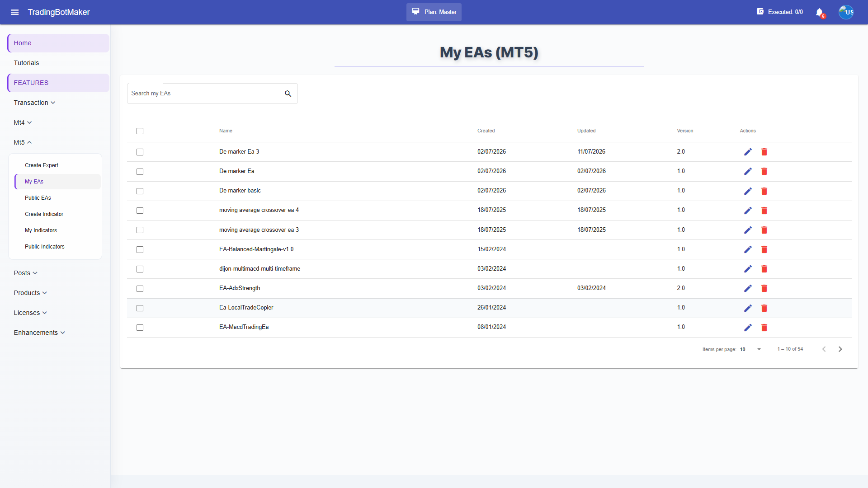Select My EAs in sidebar
Viewport: 868px width, 488px height.
click(x=57, y=182)
